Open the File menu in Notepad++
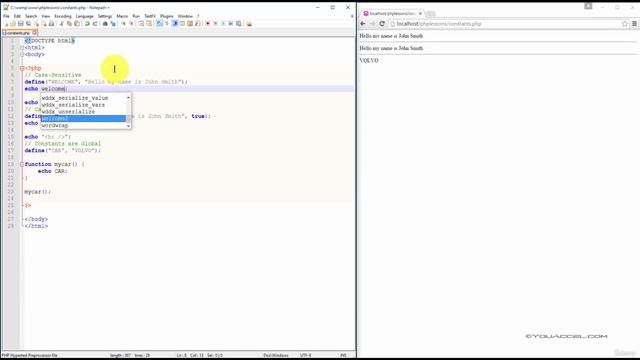640x360 pixels. [x=6, y=16]
